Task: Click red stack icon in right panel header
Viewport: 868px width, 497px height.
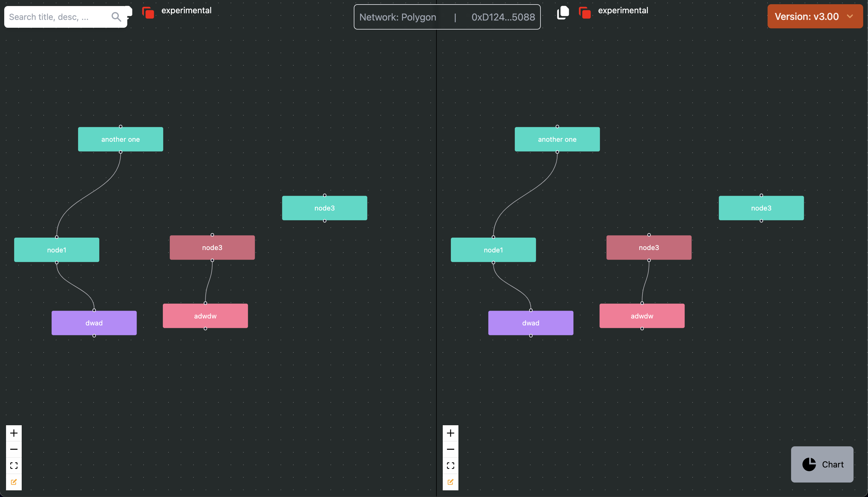Action: point(585,13)
